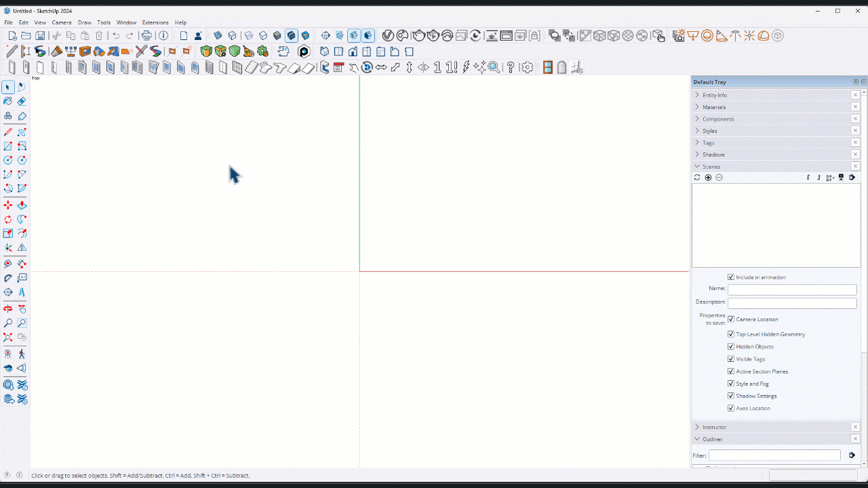Choose the Zoom tool from the sidebar
The height and width of the screenshot is (488, 868).
(7, 323)
